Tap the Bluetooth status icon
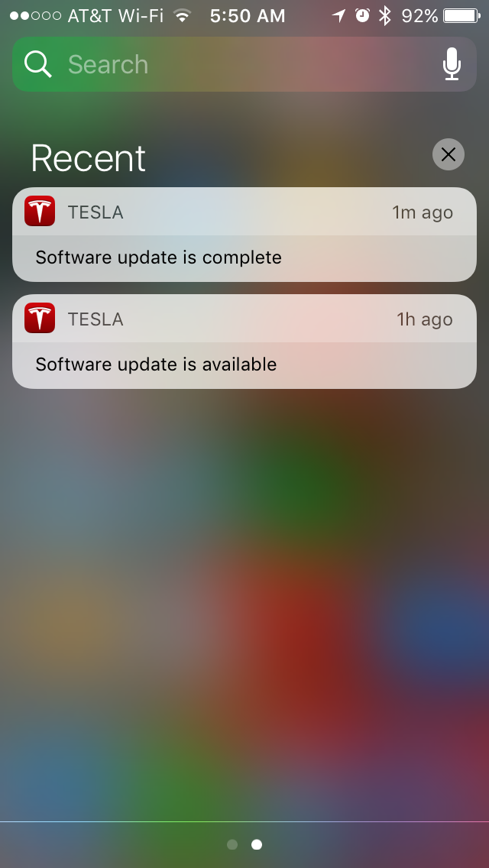 pyautogui.click(x=385, y=15)
